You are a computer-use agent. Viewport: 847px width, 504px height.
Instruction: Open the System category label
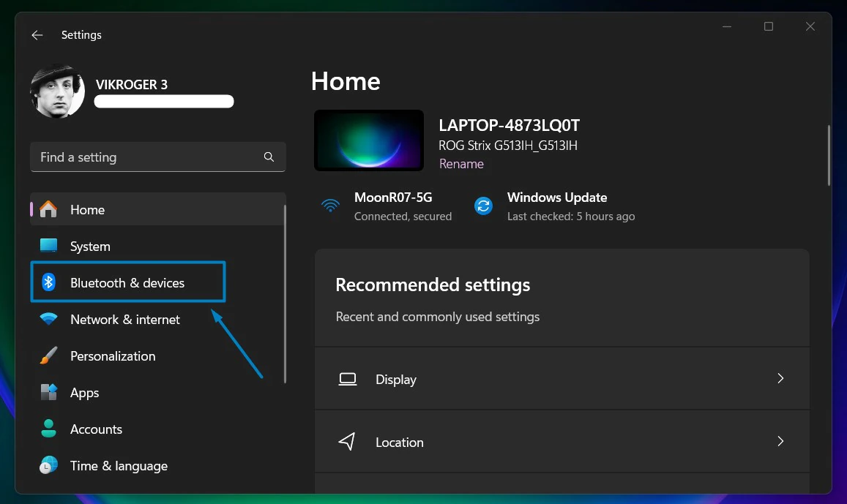coord(90,247)
